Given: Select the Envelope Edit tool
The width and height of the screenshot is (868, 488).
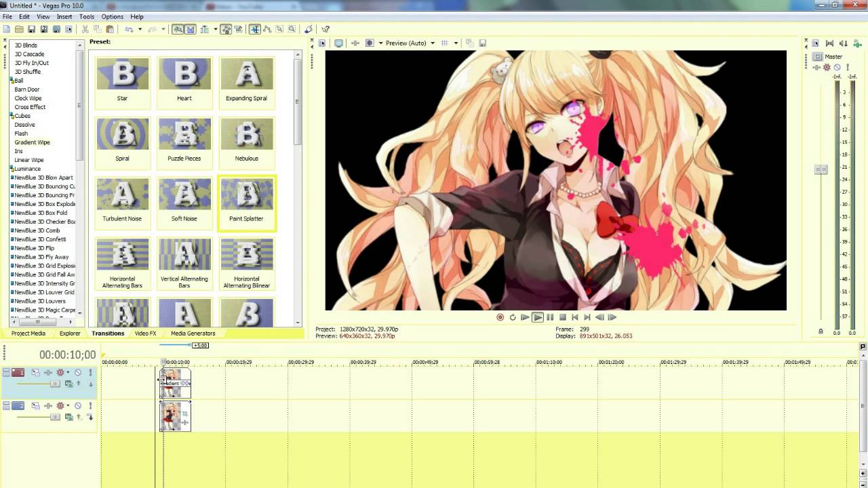Looking at the screenshot, I should 267,29.
